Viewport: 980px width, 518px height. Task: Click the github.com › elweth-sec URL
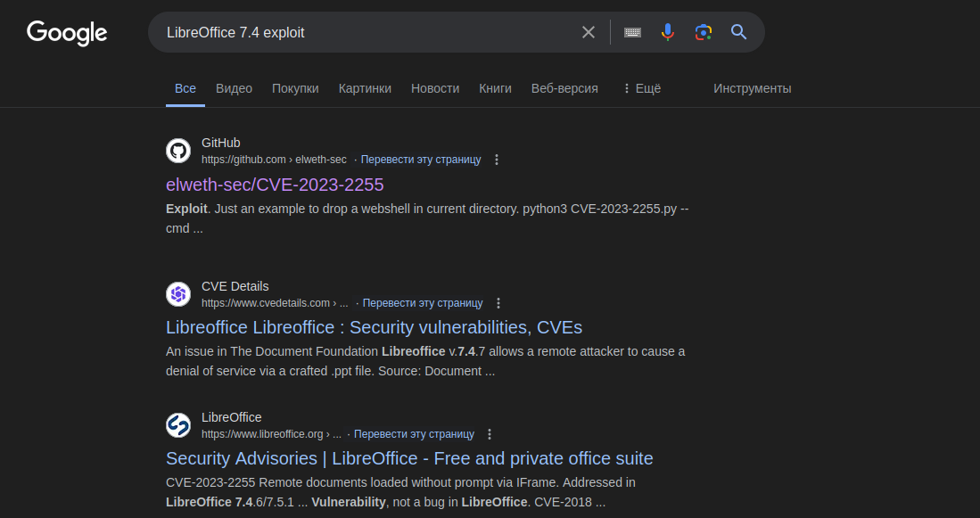pyautogui.click(x=274, y=160)
